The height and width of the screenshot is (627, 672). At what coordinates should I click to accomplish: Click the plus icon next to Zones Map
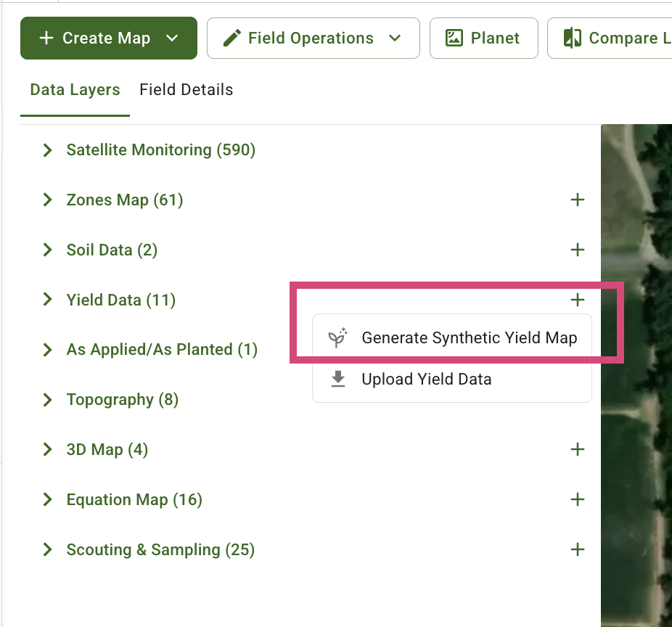click(578, 200)
